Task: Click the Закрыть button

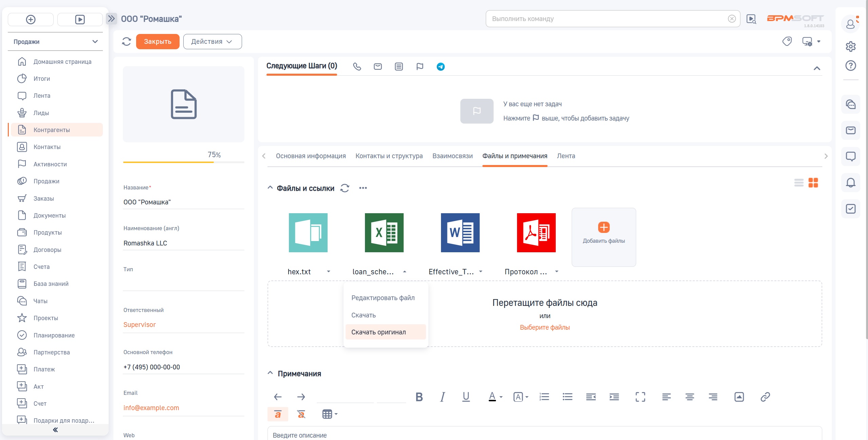Action: point(158,41)
